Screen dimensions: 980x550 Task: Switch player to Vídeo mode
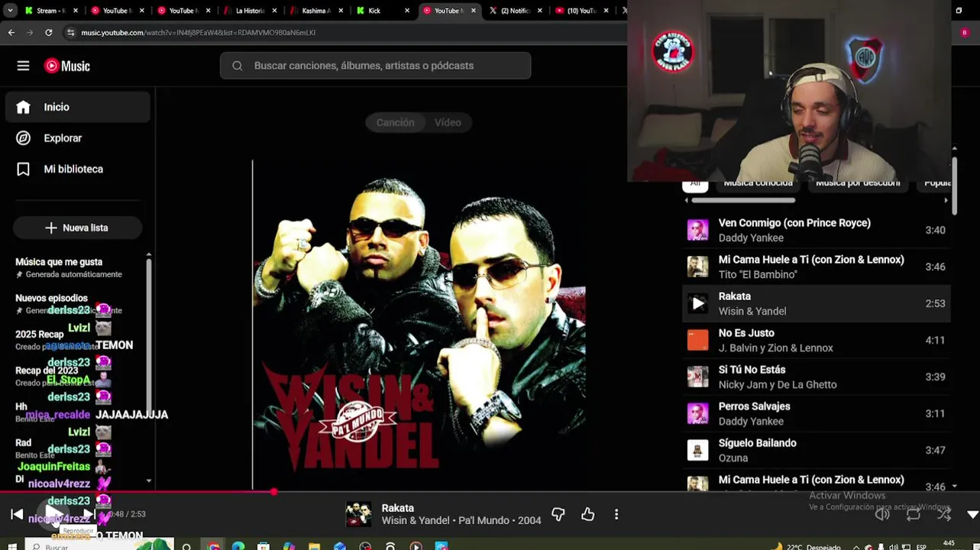click(448, 122)
